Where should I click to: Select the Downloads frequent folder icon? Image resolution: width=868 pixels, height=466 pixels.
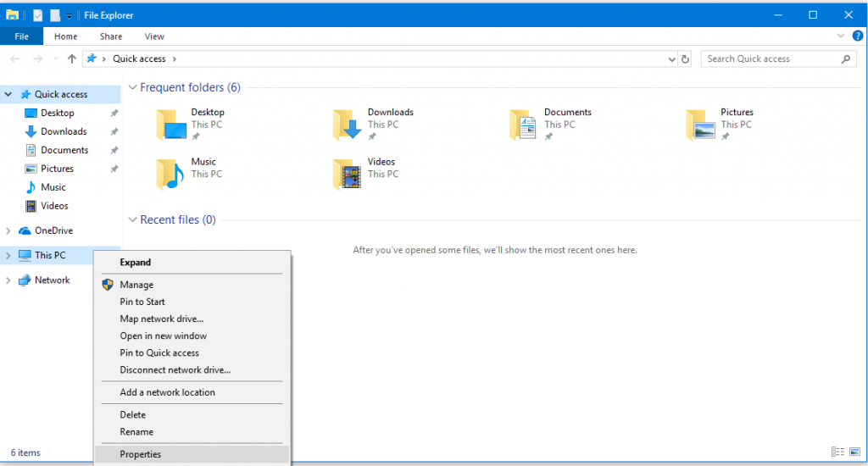point(348,125)
